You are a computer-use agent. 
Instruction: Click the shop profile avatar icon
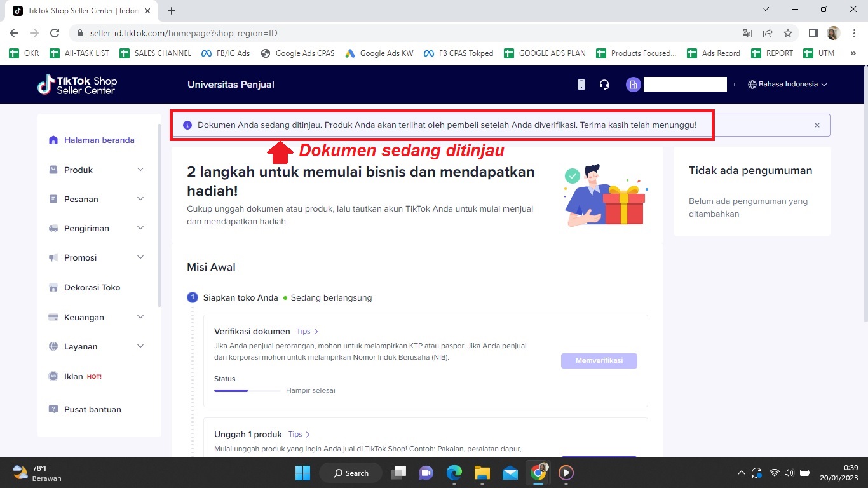[633, 85]
